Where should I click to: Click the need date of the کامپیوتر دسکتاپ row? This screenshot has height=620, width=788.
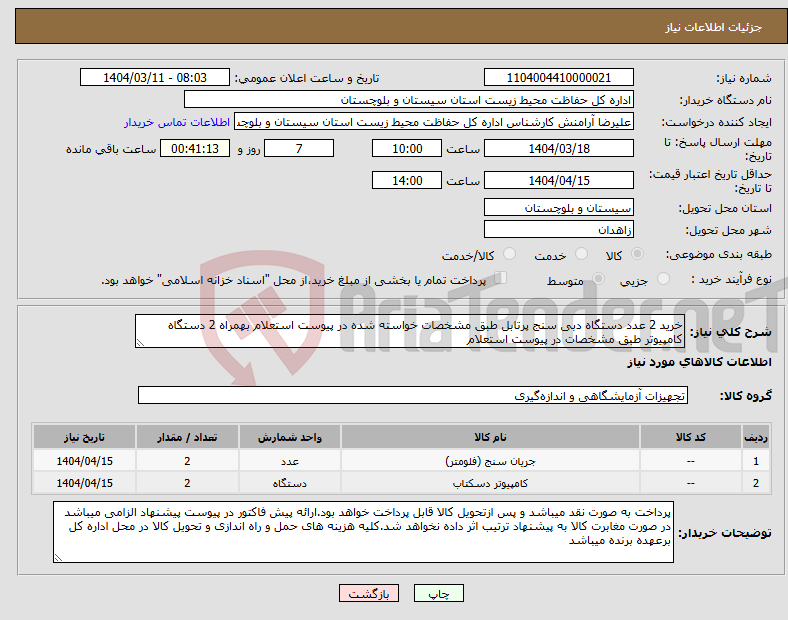84,483
